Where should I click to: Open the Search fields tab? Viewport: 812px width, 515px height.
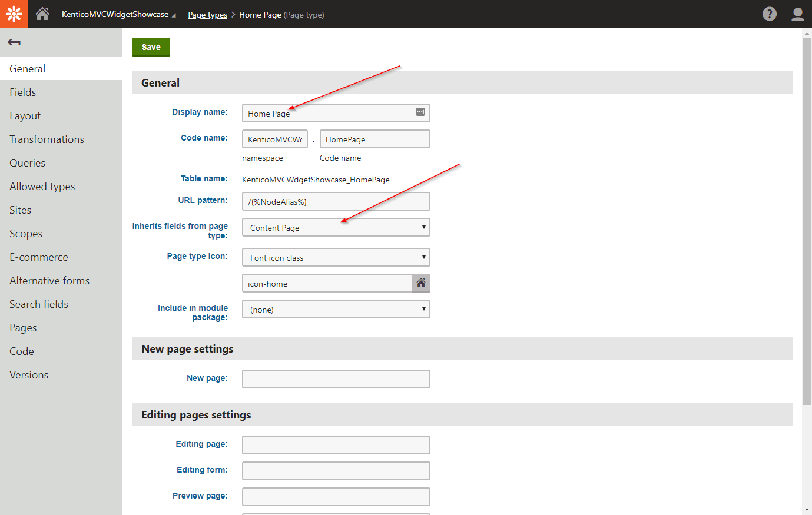coord(61,304)
